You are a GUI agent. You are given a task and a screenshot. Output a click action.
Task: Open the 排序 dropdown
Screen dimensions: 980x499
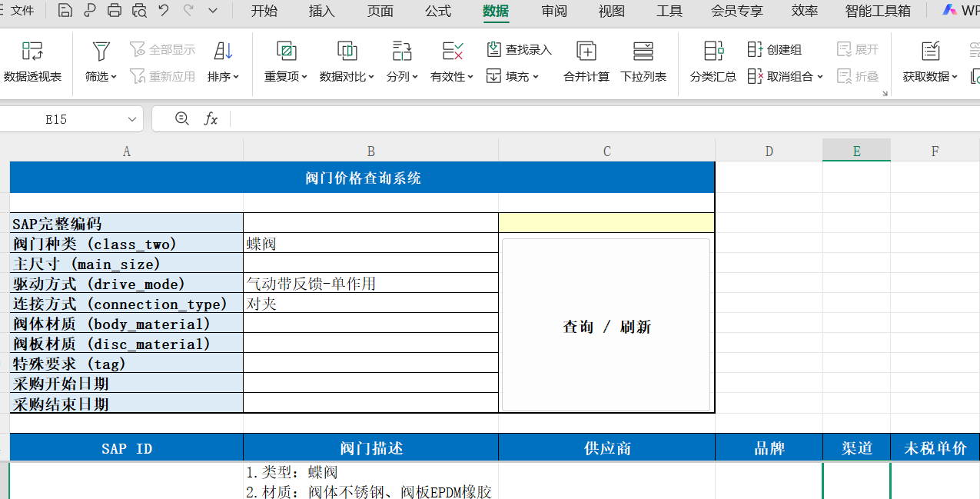tap(235, 77)
